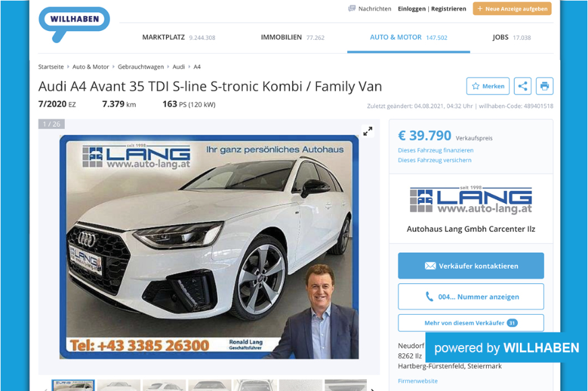Click the Willhaben logo
The height and width of the screenshot is (391, 588).
(74, 24)
